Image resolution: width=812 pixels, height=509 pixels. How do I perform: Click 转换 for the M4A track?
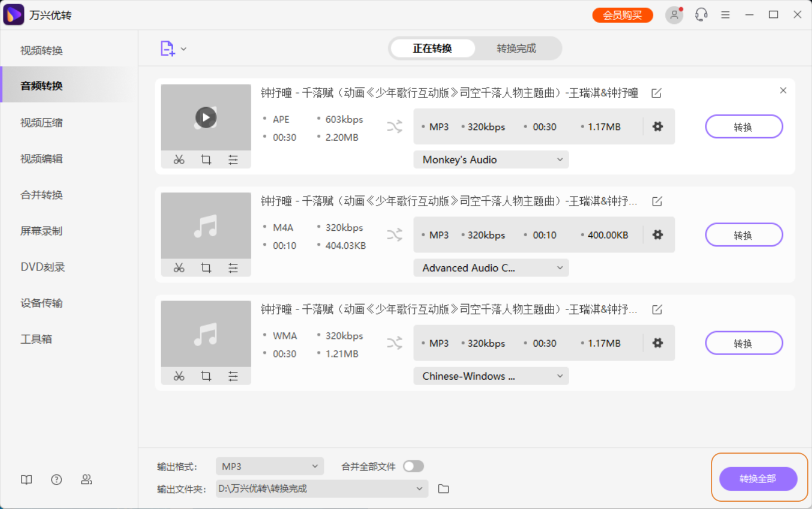(743, 235)
